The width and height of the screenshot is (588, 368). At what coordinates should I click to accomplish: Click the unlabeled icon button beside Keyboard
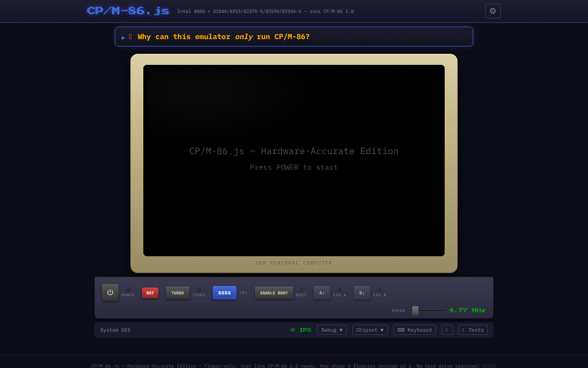tap(447, 330)
